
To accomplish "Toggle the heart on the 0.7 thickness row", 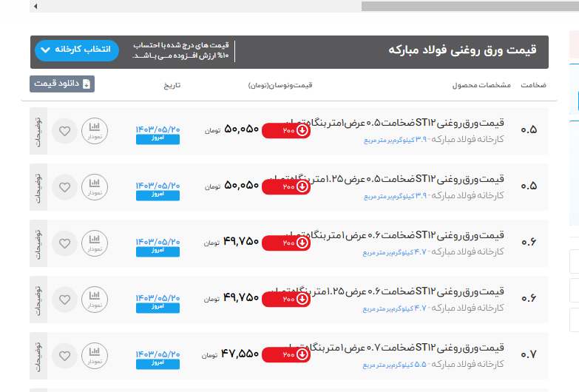I will tap(64, 356).
